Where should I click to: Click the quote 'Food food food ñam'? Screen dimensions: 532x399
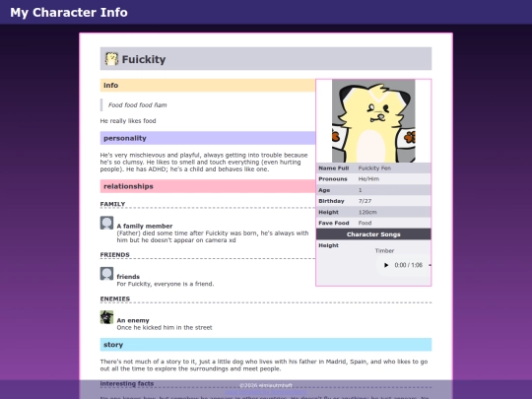(x=137, y=104)
